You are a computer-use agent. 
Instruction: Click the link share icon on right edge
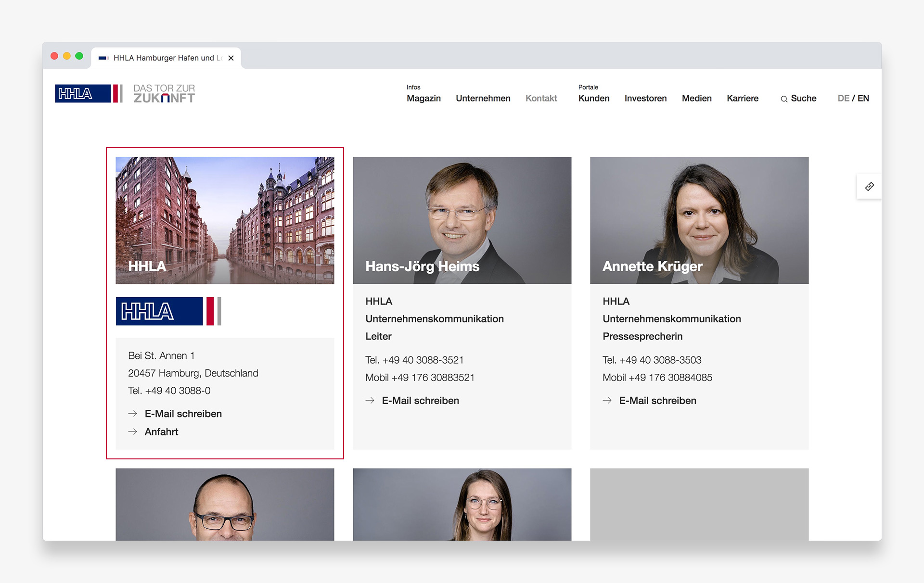pos(869,187)
